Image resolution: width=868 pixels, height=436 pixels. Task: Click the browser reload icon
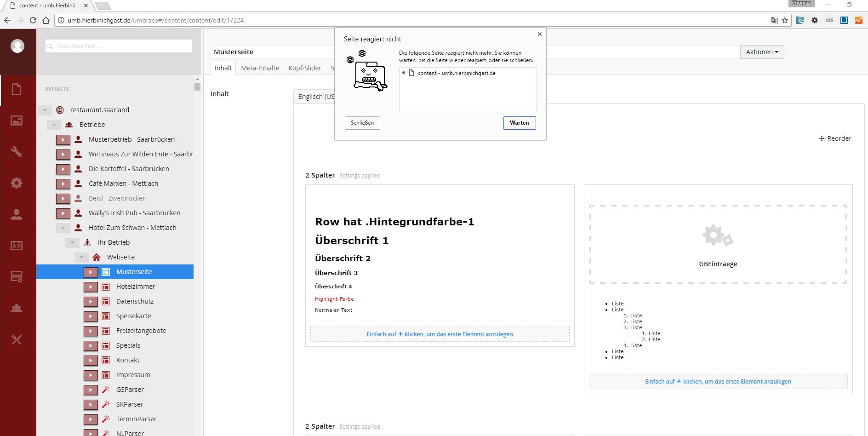coord(33,20)
